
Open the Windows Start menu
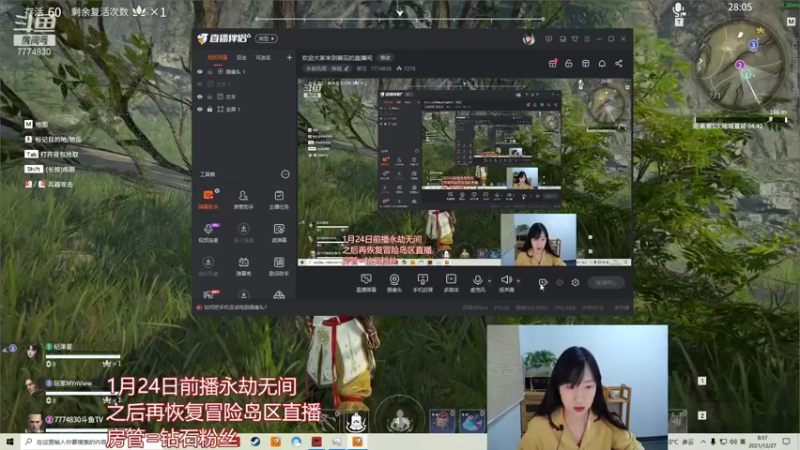[x=10, y=442]
